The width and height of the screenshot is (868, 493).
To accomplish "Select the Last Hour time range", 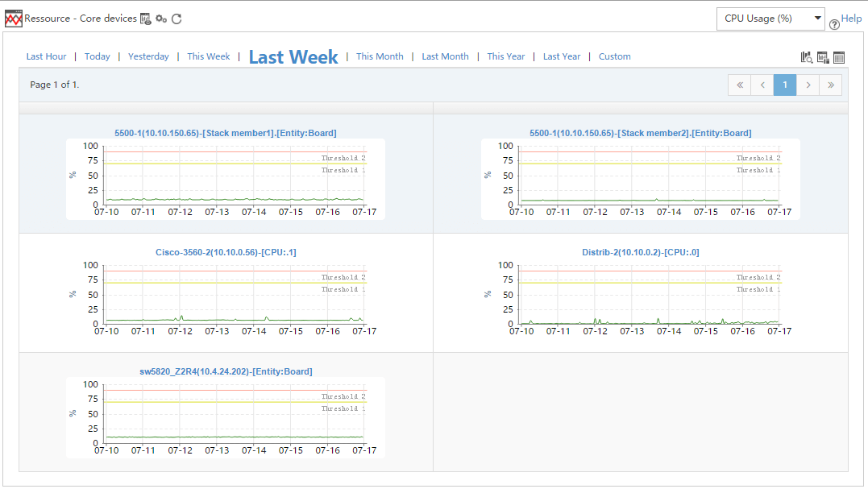I will click(x=46, y=56).
